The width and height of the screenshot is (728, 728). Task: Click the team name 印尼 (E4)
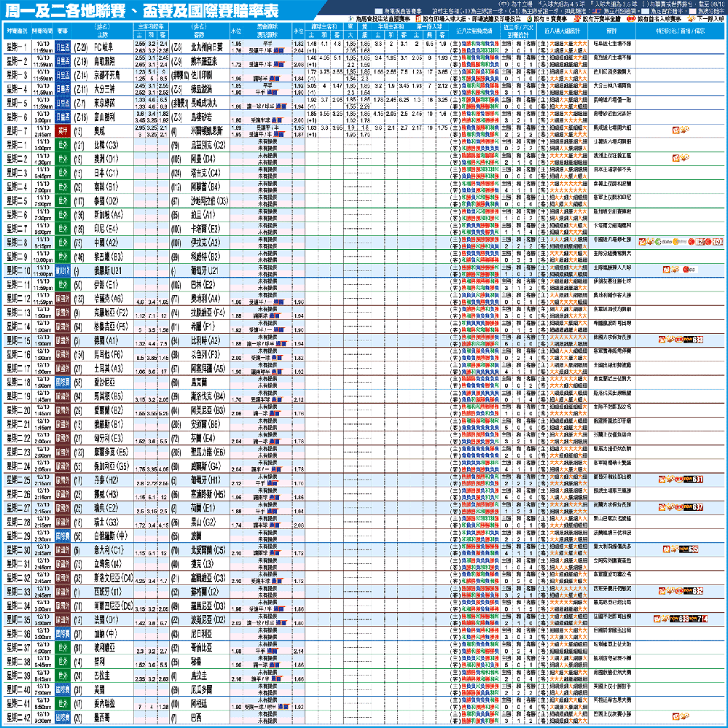click(x=106, y=228)
